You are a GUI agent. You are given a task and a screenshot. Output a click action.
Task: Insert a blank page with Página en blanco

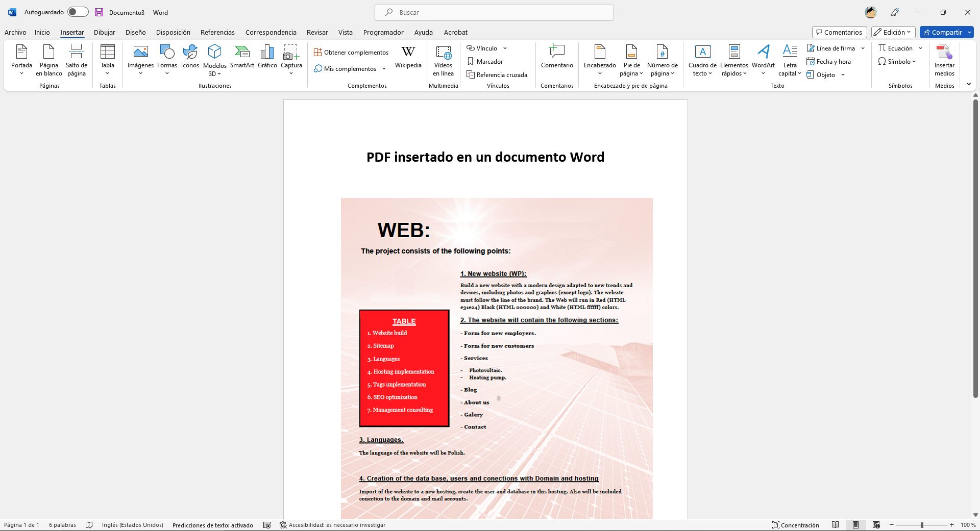(x=49, y=60)
